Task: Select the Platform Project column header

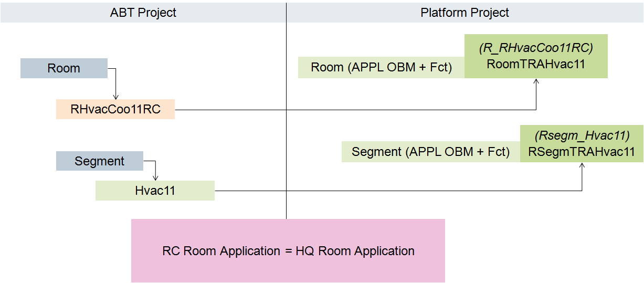Action: pyautogui.click(x=464, y=13)
